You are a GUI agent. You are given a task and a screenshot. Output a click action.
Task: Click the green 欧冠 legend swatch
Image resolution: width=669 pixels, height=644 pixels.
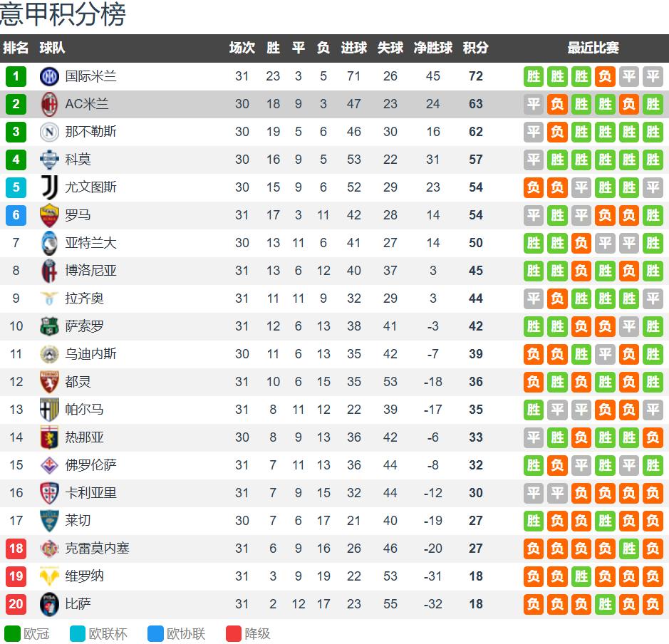click(13, 633)
